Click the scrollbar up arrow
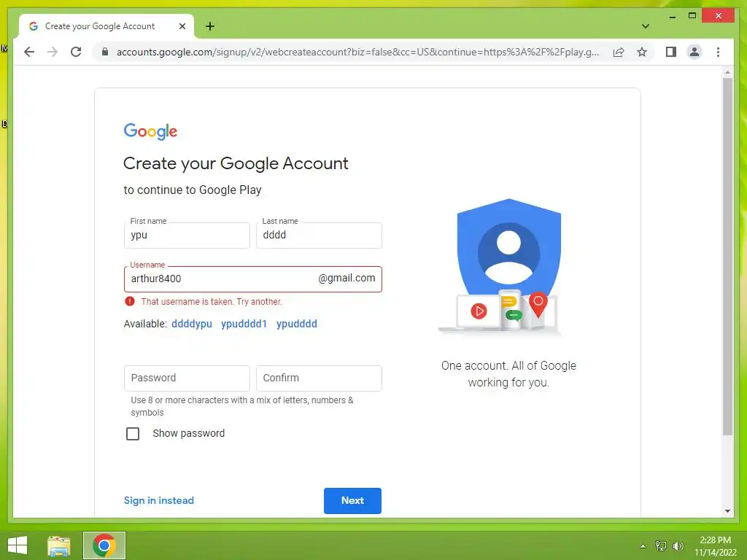 [x=727, y=72]
